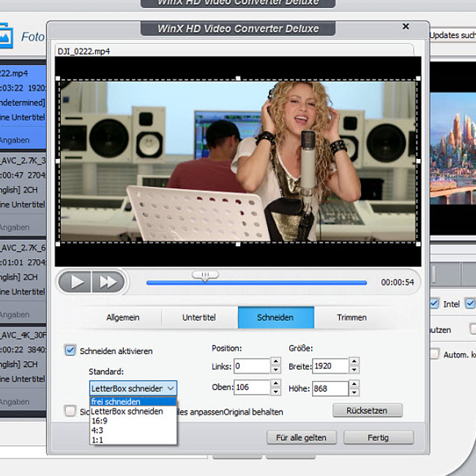Increase the Breite value with up arrow
Viewport: 476px width, 476px height.
point(354,362)
